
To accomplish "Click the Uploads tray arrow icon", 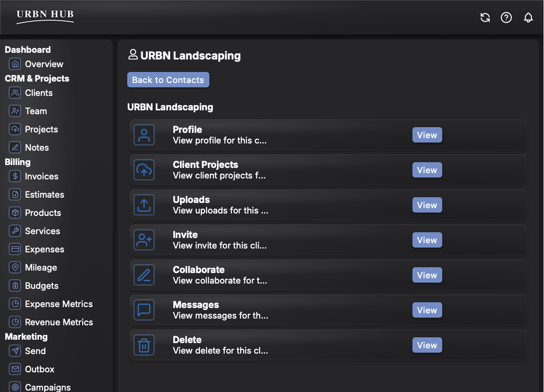I will [x=144, y=205].
